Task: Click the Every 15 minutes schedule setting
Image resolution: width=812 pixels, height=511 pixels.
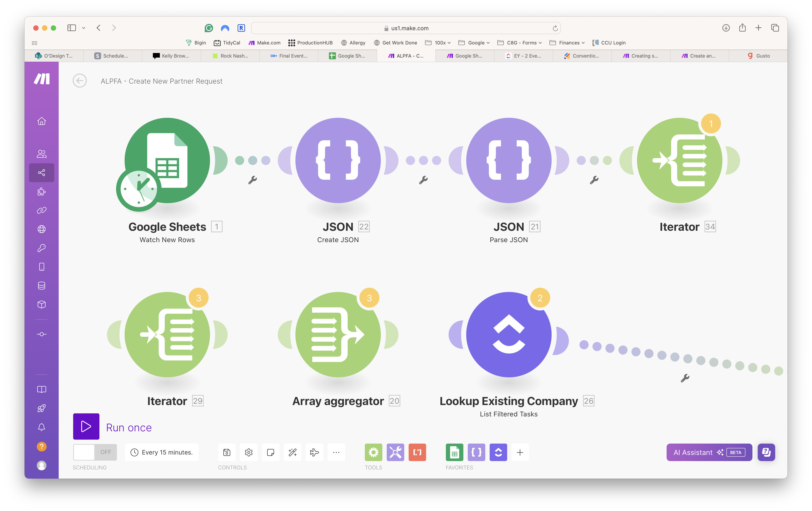Action: click(162, 452)
